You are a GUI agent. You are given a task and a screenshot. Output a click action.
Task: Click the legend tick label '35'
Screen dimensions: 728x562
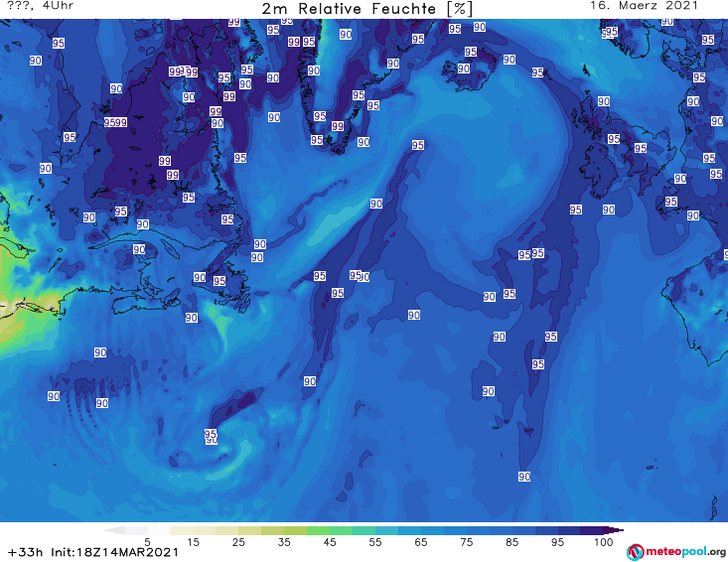click(284, 542)
